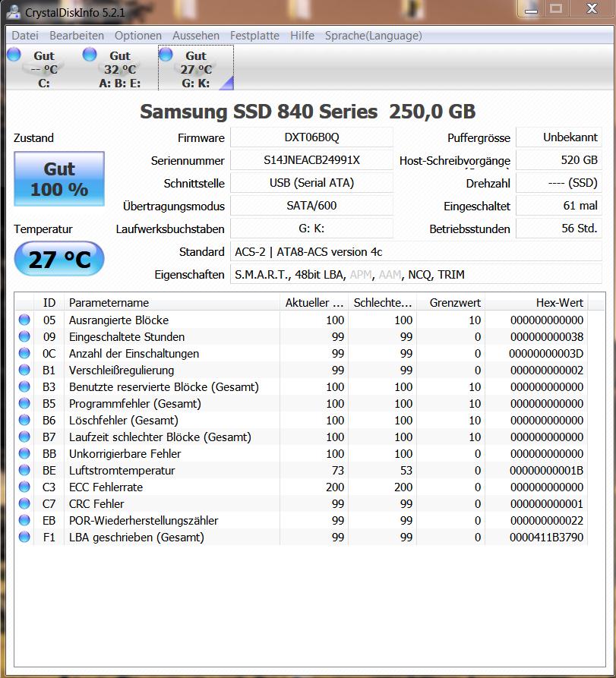
Task: Click hex value 00000000001B in BE row
Action: point(546,471)
